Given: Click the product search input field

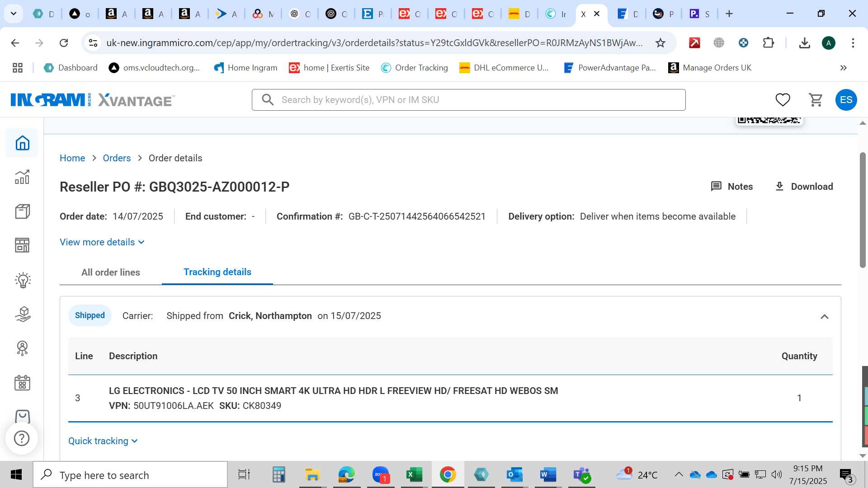Looking at the screenshot, I should point(469,100).
